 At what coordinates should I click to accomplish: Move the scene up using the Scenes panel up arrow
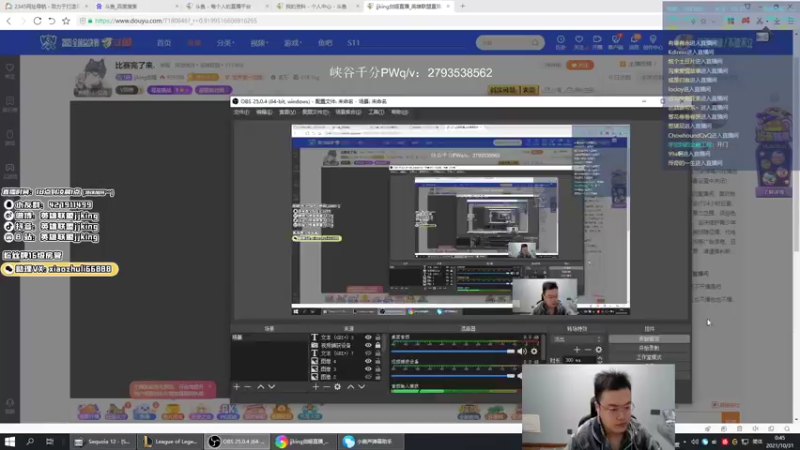[x=261, y=387]
